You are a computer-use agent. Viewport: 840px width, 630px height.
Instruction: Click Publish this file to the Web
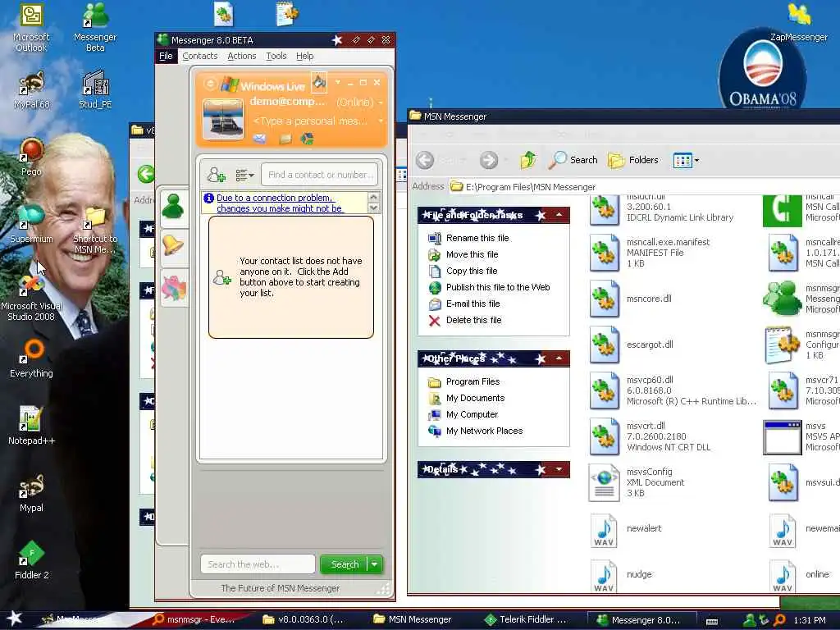pos(498,287)
